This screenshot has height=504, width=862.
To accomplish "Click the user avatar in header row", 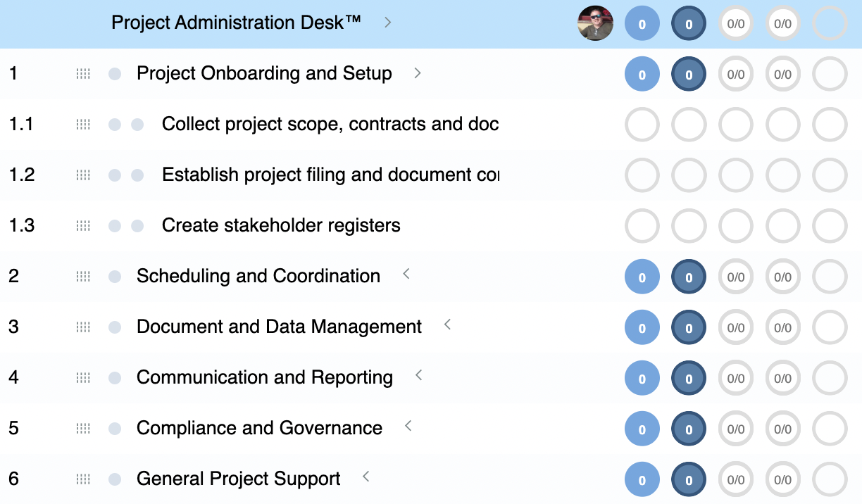I will coord(595,23).
